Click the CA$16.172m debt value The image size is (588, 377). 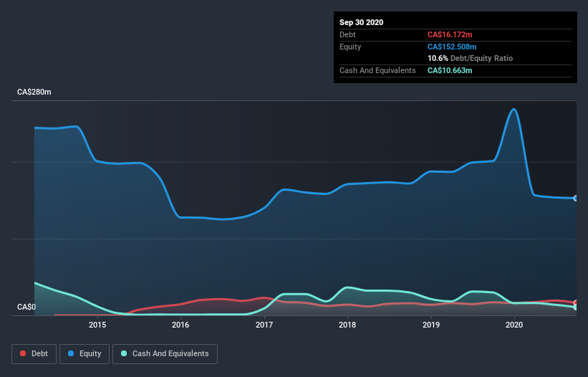(450, 34)
